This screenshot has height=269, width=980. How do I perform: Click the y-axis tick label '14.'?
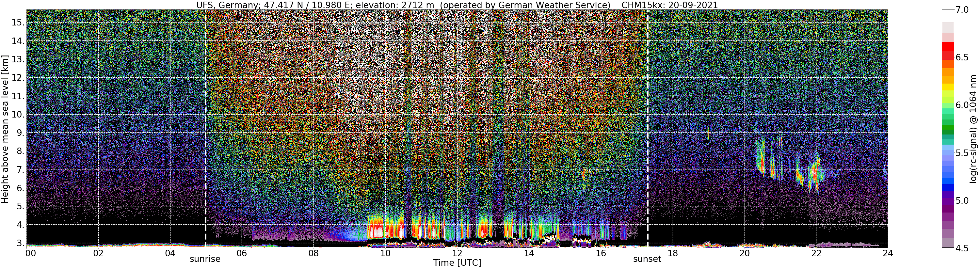[18, 41]
